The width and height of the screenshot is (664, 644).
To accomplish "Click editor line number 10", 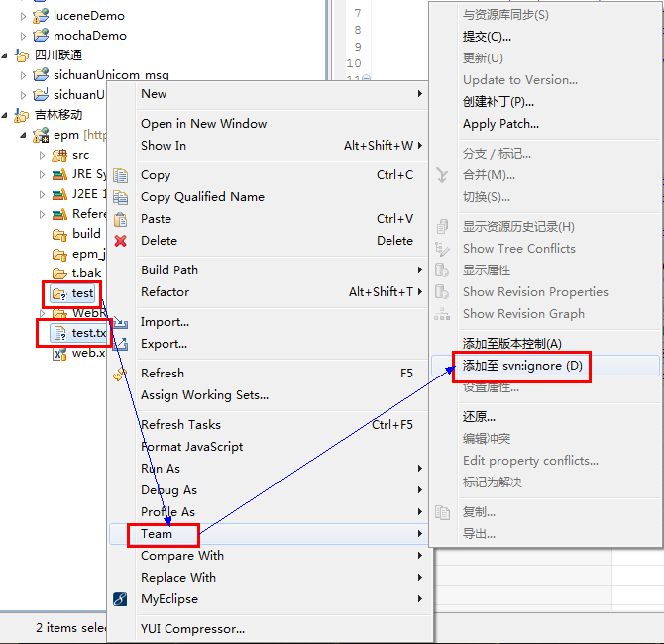I will [354, 63].
